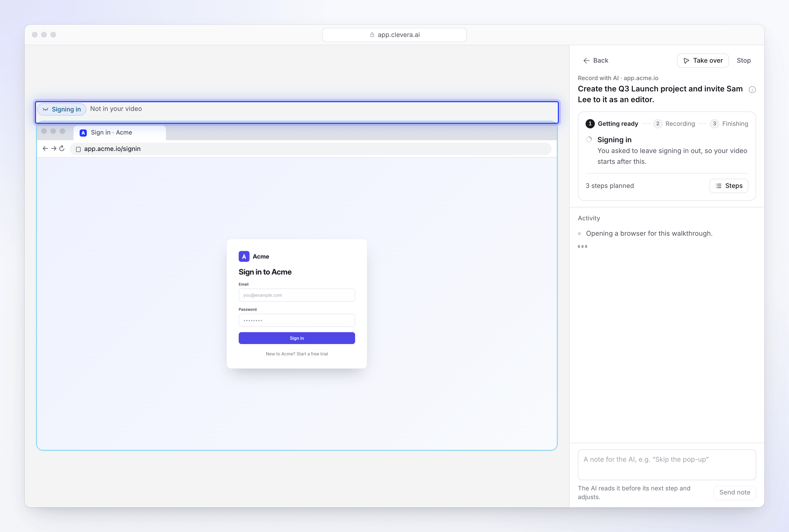Click the 'Activity' section heading

pos(589,218)
